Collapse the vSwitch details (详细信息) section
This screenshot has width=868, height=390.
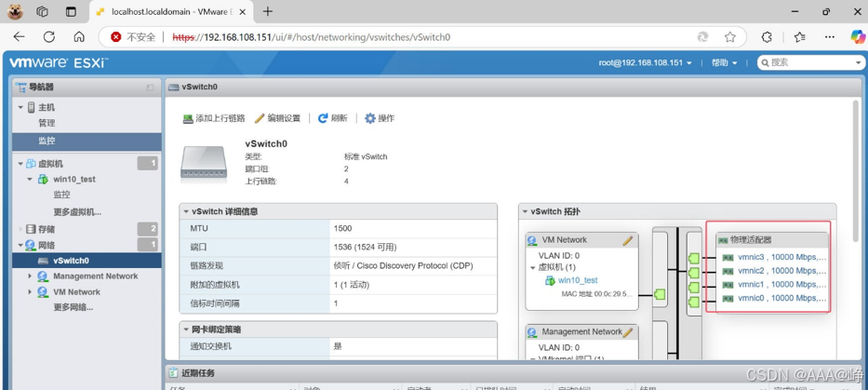click(187, 211)
